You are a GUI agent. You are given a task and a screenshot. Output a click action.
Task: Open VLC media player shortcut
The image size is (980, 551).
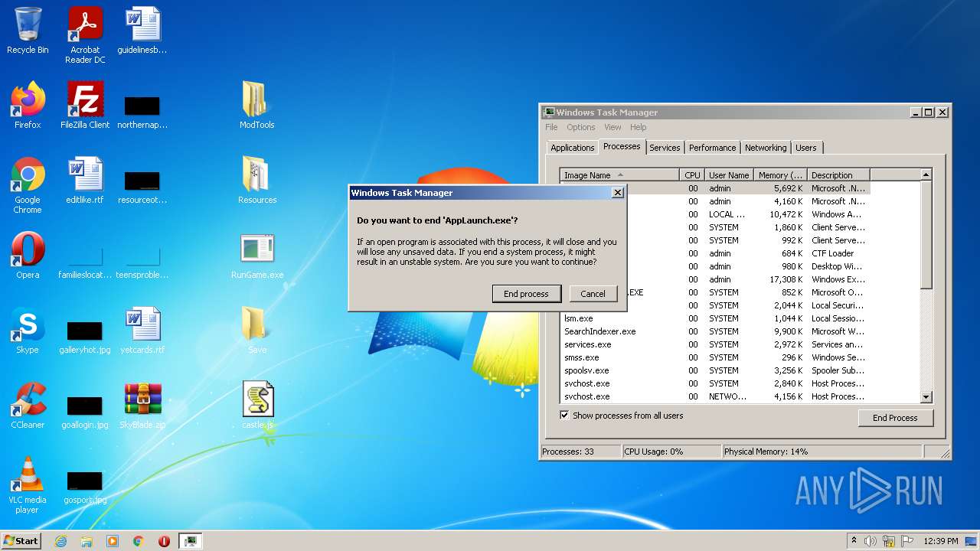click(28, 485)
